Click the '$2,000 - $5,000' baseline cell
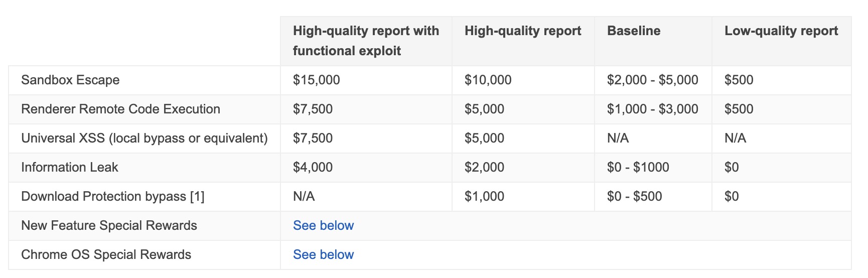The width and height of the screenshot is (868, 278). point(652,80)
